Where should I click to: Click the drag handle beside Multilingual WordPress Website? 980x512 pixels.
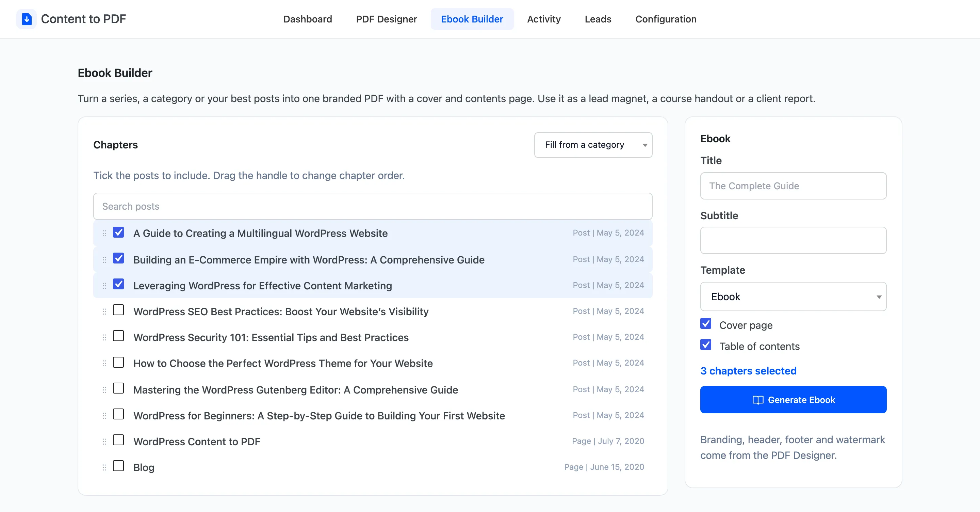[x=104, y=233]
